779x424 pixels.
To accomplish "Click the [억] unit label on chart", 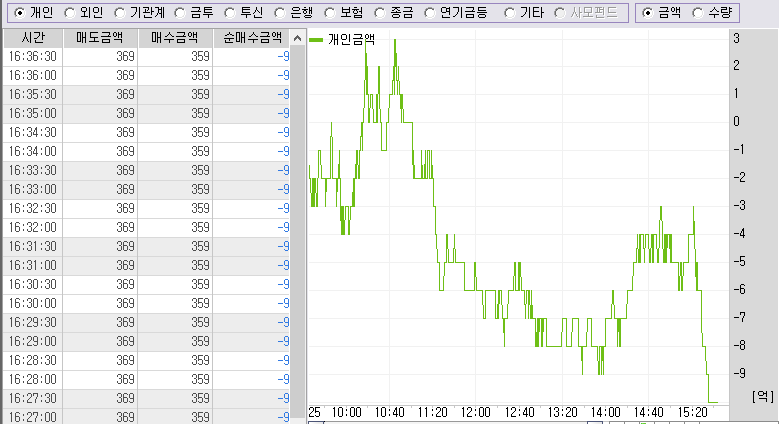I will click(763, 396).
